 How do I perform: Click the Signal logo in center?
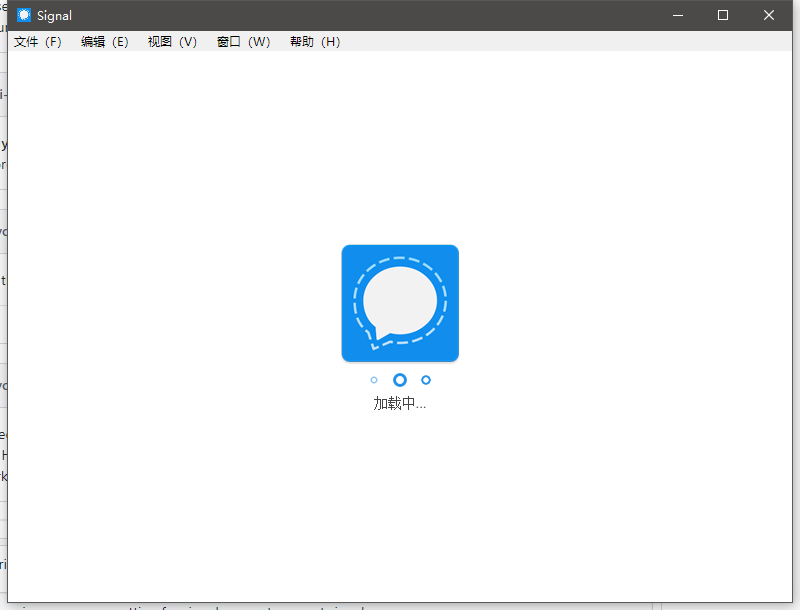400,303
